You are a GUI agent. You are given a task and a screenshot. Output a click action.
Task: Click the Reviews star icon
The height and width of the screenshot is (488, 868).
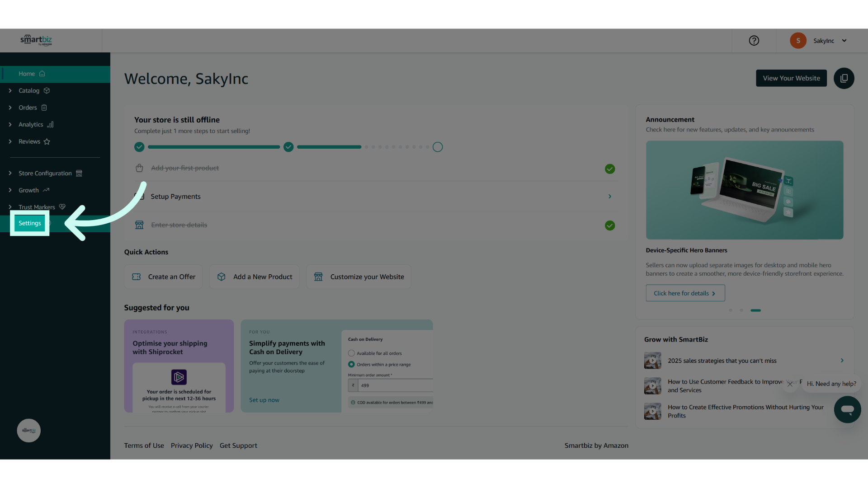pyautogui.click(x=47, y=141)
